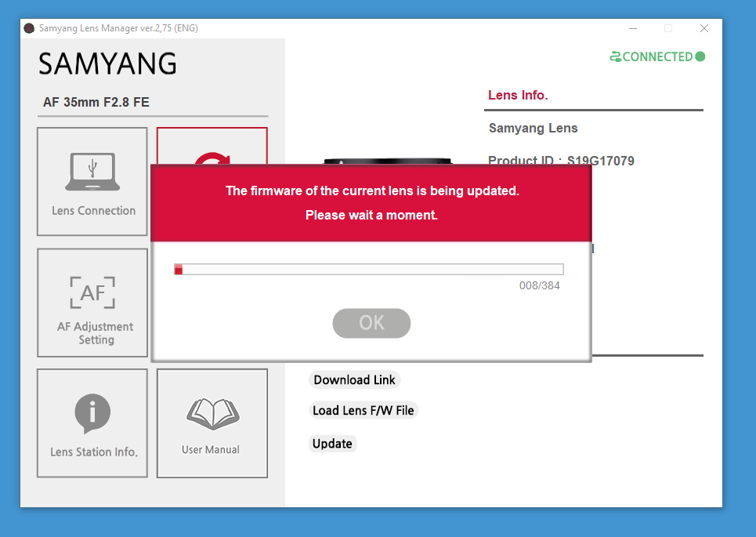
Task: Open AF Adjustment Setting
Action: click(92, 303)
